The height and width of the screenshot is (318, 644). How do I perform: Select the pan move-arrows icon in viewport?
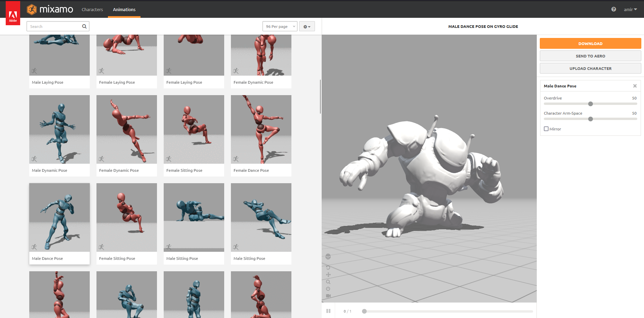pos(328,275)
